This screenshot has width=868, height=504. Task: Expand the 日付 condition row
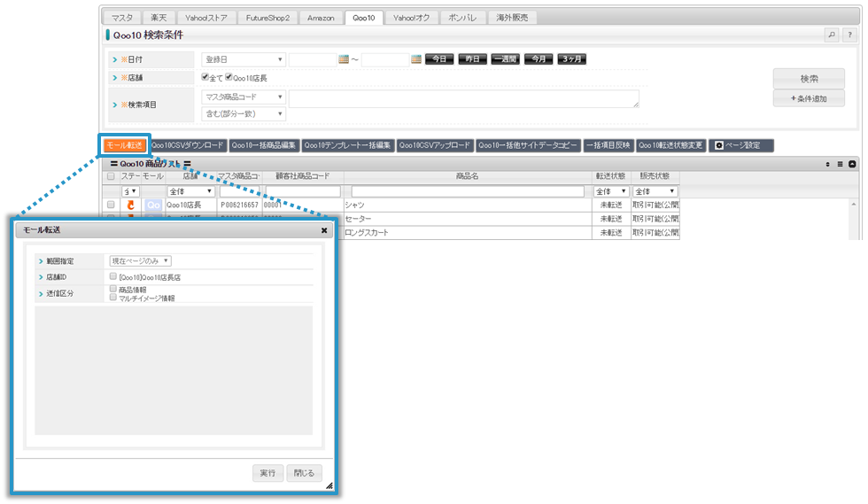114,59
